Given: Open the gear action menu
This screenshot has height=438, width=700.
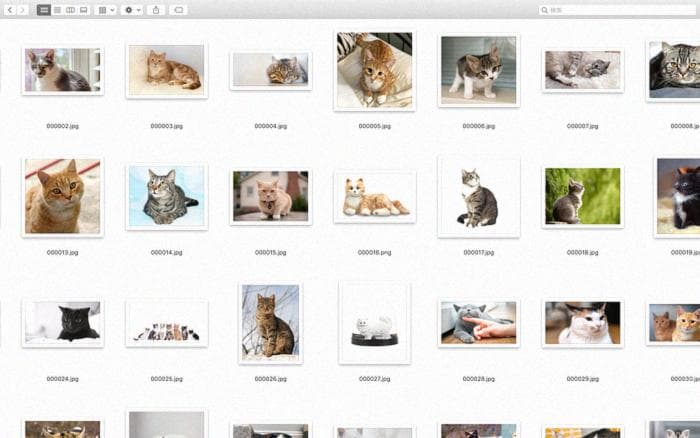Looking at the screenshot, I should click(132, 10).
